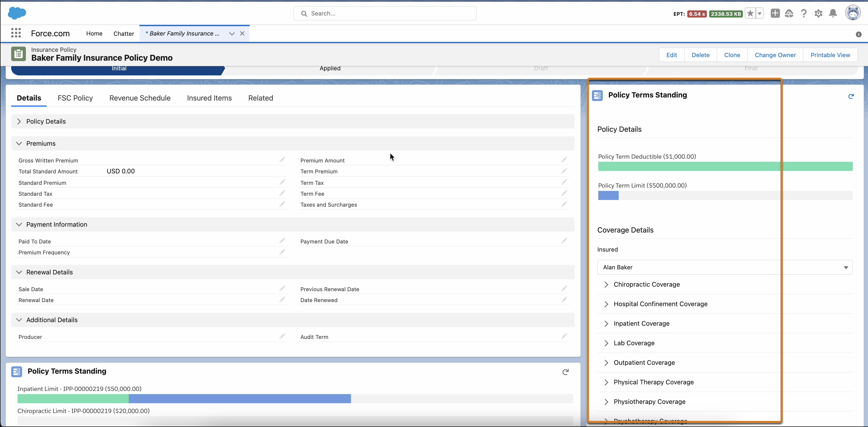Edit the Term Premium field

pyautogui.click(x=564, y=171)
